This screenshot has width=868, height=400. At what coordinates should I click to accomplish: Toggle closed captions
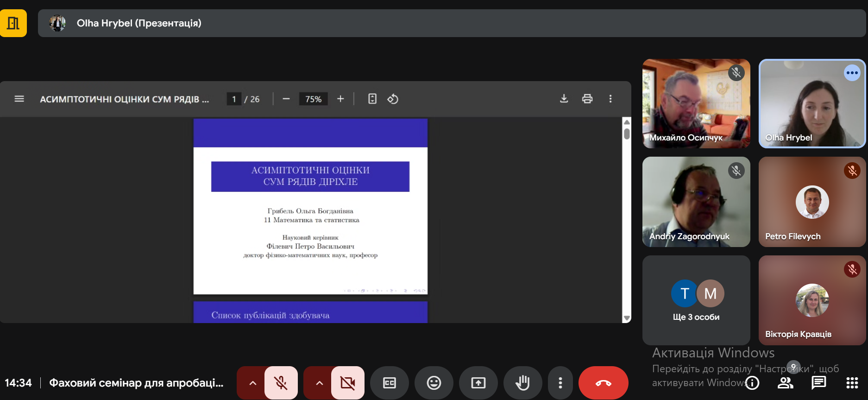(x=389, y=383)
